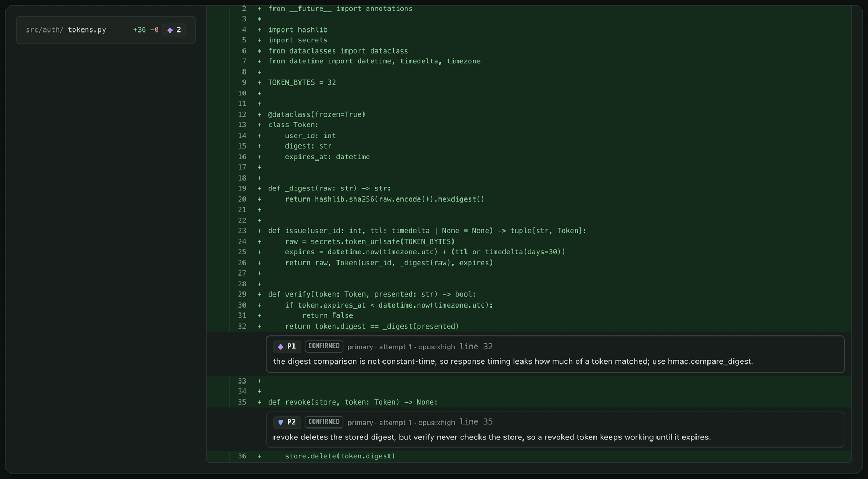868x479 pixels.
Task: Click the P1 priority badge with diamond icon
Action: point(287,346)
